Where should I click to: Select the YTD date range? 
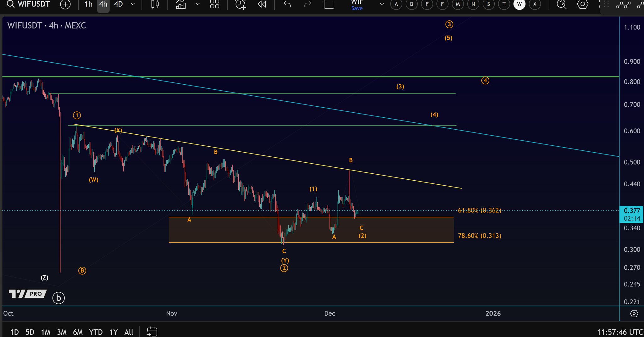[x=96, y=332]
